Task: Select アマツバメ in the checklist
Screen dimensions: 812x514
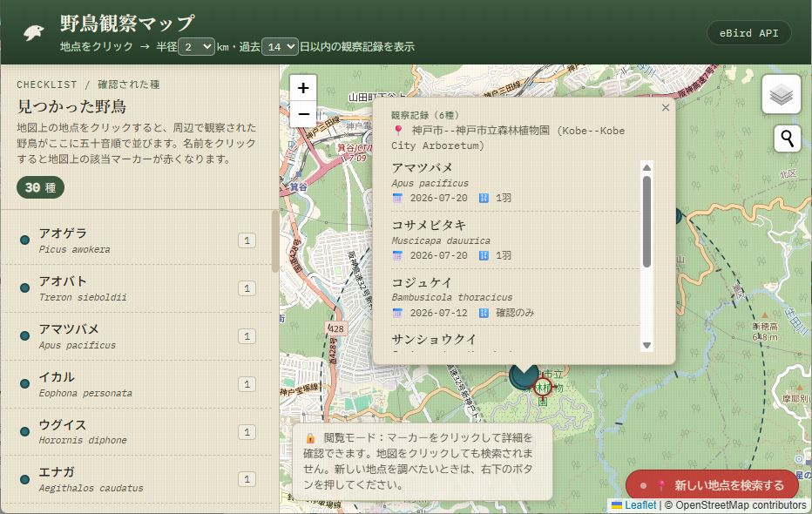Action: tap(137, 336)
